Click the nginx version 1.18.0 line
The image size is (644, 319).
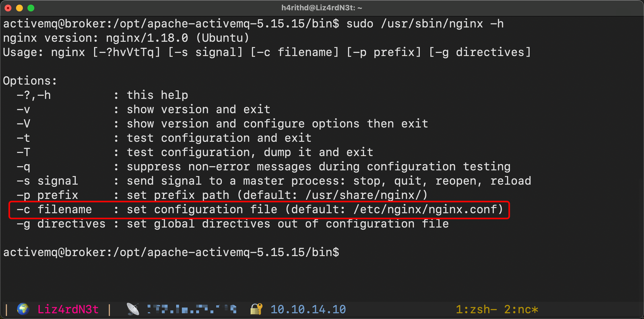pyautogui.click(x=126, y=38)
